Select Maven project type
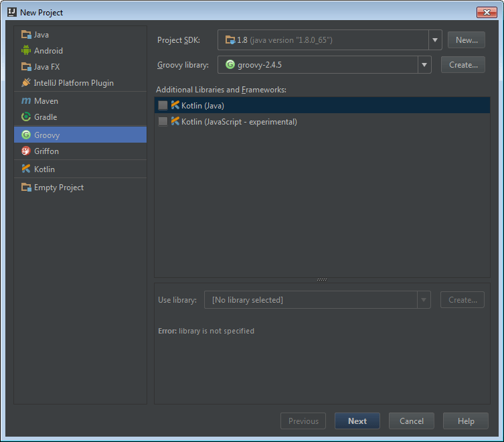Screen dimensions: 504x442 point(80,101)
